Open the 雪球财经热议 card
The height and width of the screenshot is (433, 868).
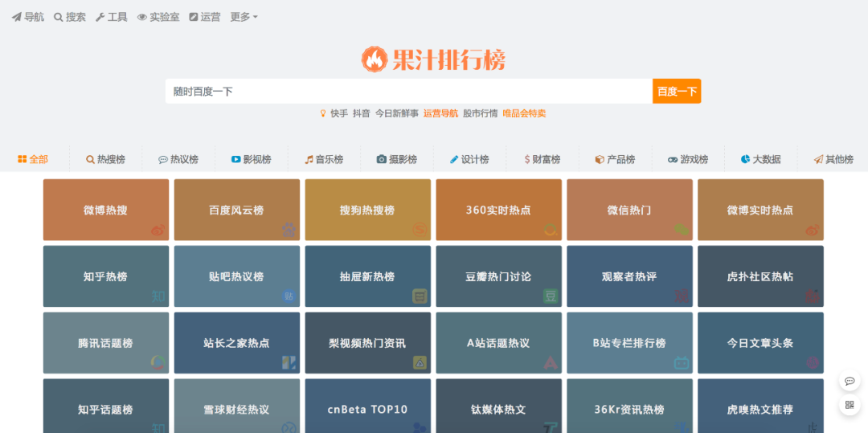click(237, 406)
